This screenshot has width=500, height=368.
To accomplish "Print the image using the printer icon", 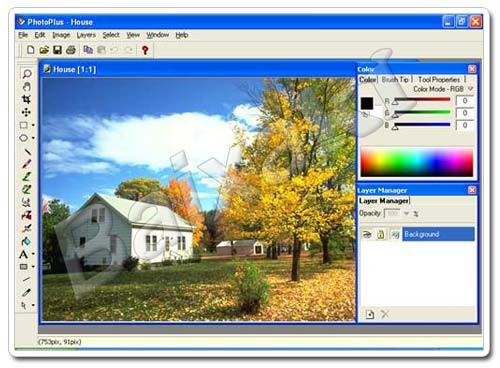I will coord(71,50).
